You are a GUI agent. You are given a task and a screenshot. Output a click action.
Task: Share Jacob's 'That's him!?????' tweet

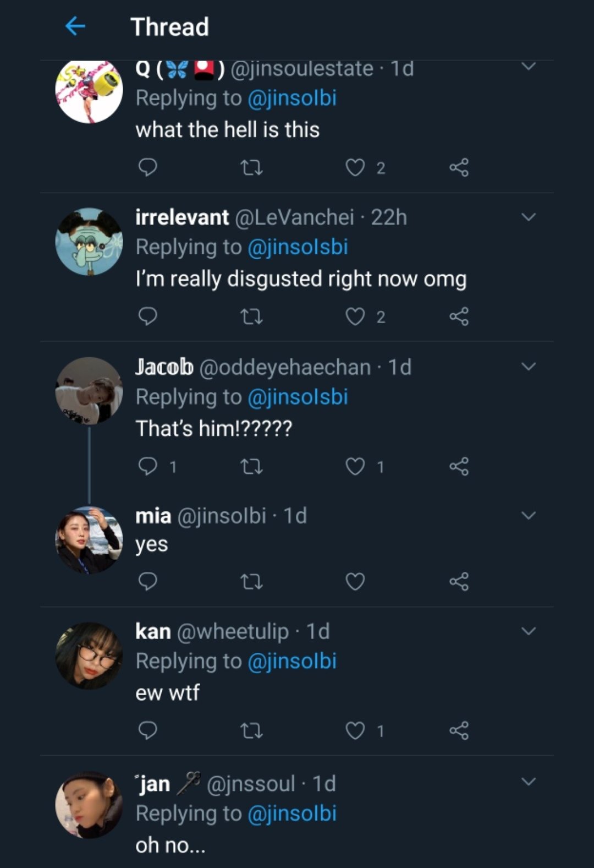coord(459,466)
